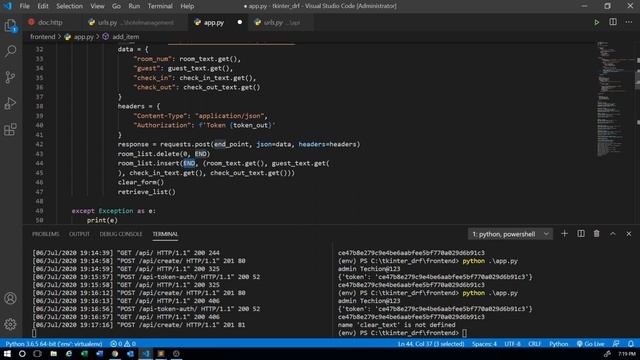Open the Edit menu

42,6
